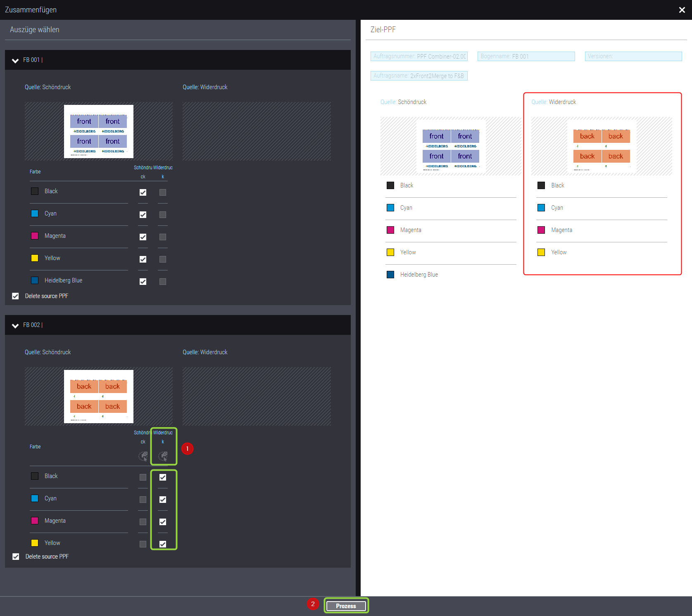Click Magenta swatch in Ziel-PPF Widerdruck list
692x616 pixels.
click(541, 230)
